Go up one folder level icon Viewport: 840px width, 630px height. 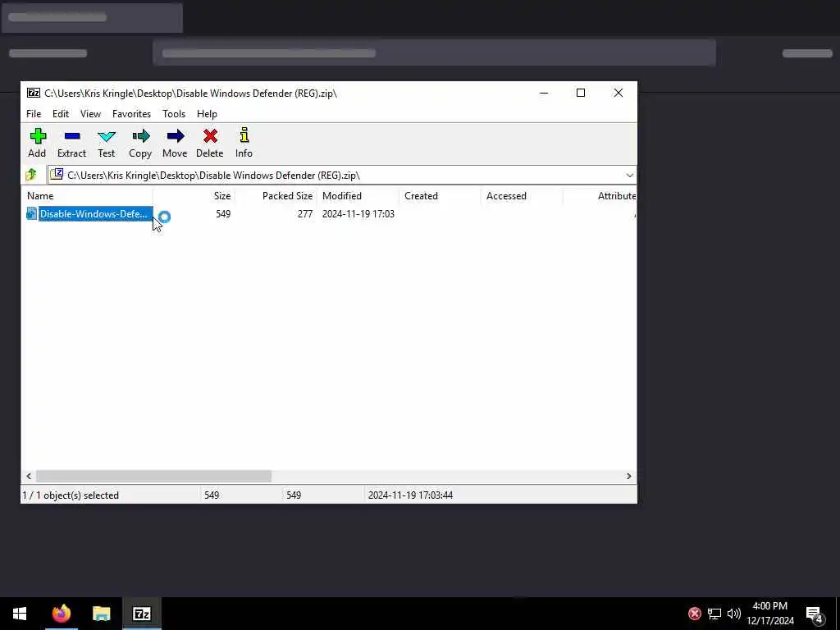point(31,175)
